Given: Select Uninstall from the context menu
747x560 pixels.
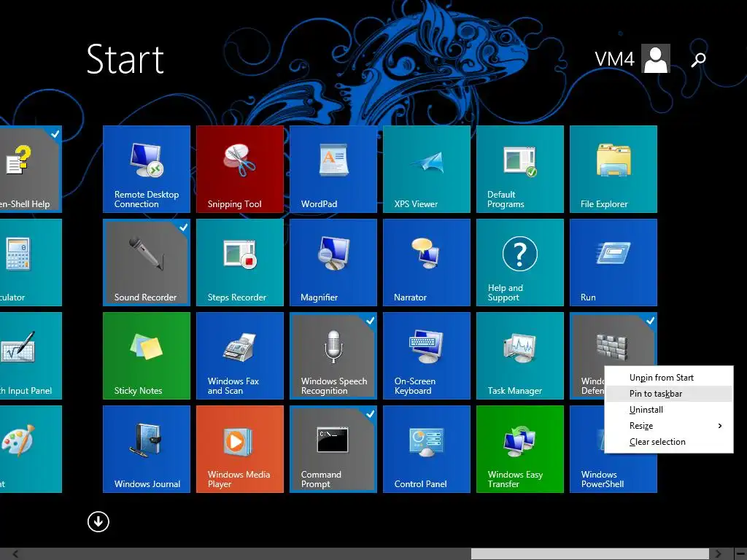Looking at the screenshot, I should click(668, 410).
